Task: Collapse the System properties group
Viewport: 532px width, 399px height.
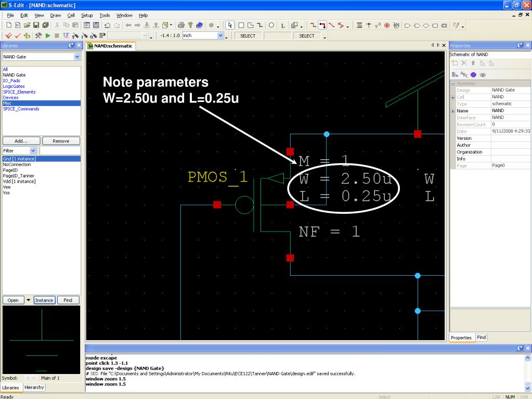Action: pos(453,83)
